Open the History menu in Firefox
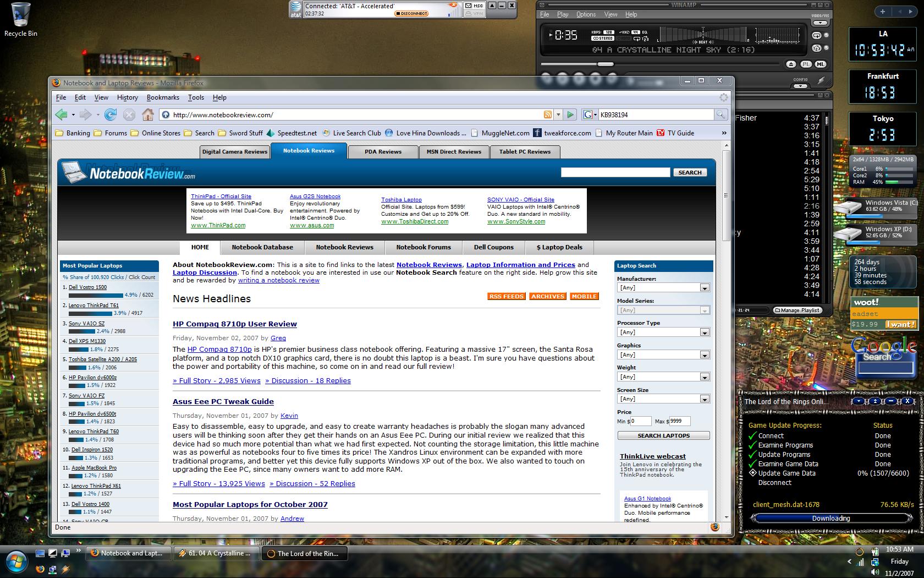 (128, 97)
